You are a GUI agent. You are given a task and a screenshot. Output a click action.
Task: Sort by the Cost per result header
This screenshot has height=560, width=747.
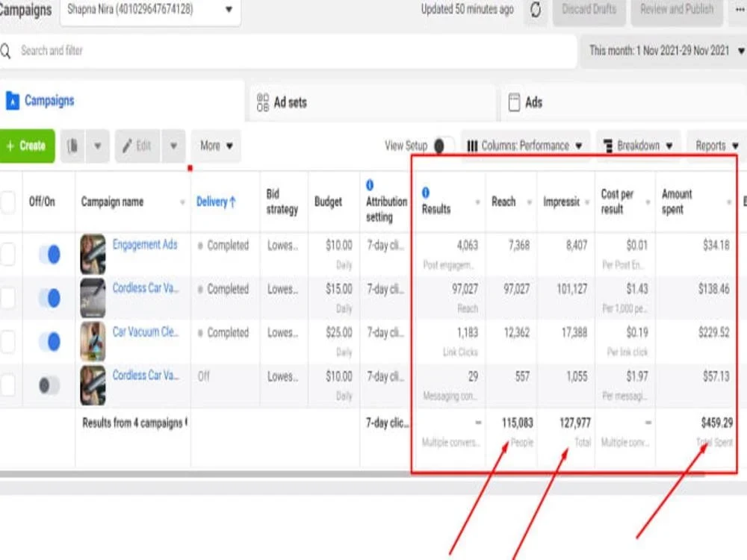pos(617,202)
